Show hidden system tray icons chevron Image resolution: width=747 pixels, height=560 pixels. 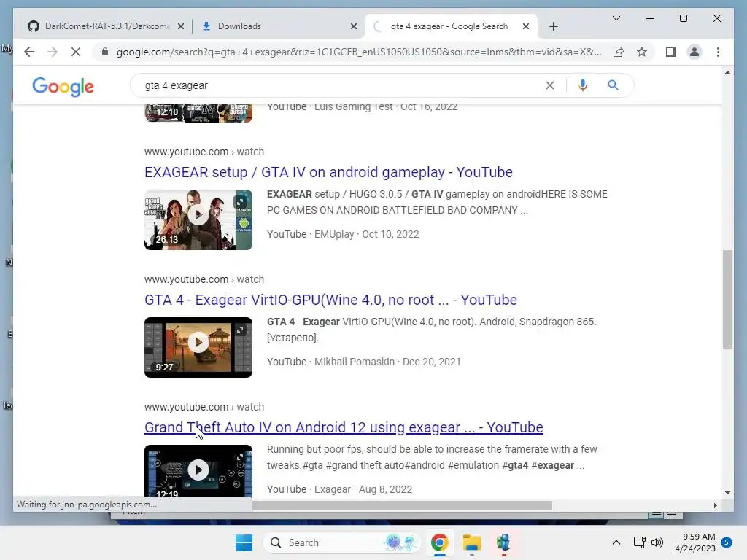(616, 542)
